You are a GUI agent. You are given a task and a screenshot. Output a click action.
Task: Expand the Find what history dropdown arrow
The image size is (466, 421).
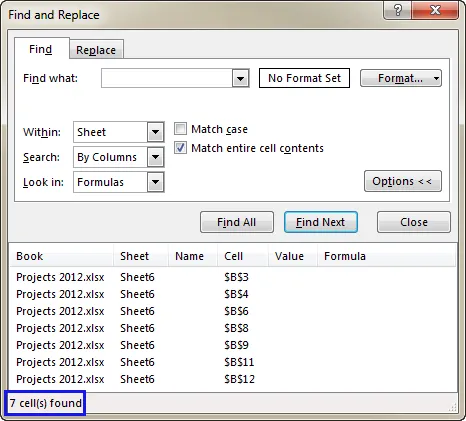240,79
